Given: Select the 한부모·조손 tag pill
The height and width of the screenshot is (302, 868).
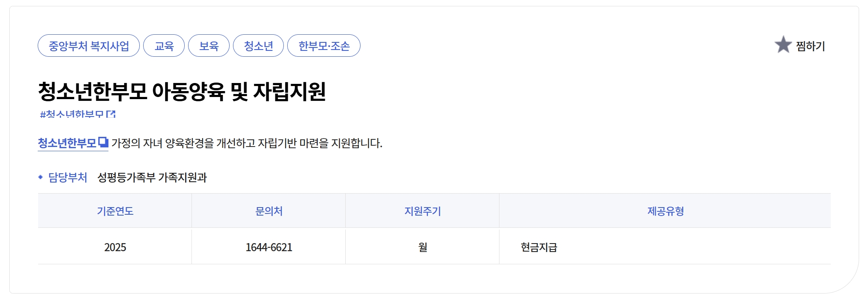Looking at the screenshot, I should tap(324, 46).
